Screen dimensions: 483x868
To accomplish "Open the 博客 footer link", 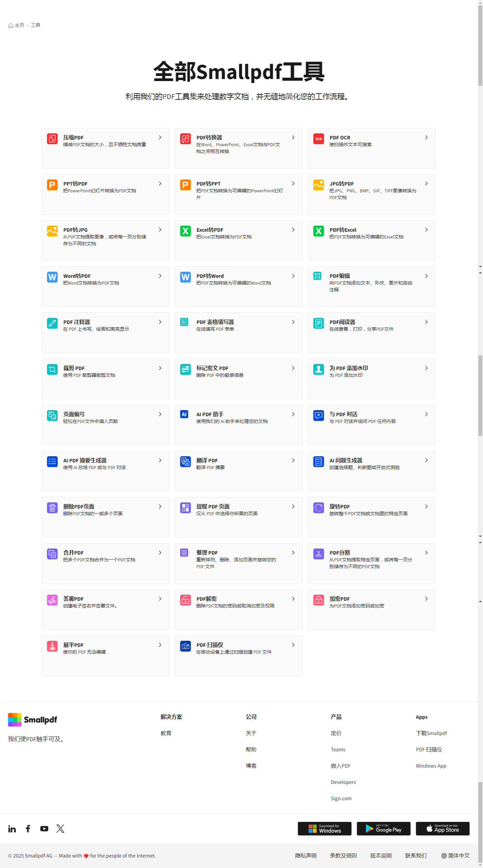I will point(251,766).
